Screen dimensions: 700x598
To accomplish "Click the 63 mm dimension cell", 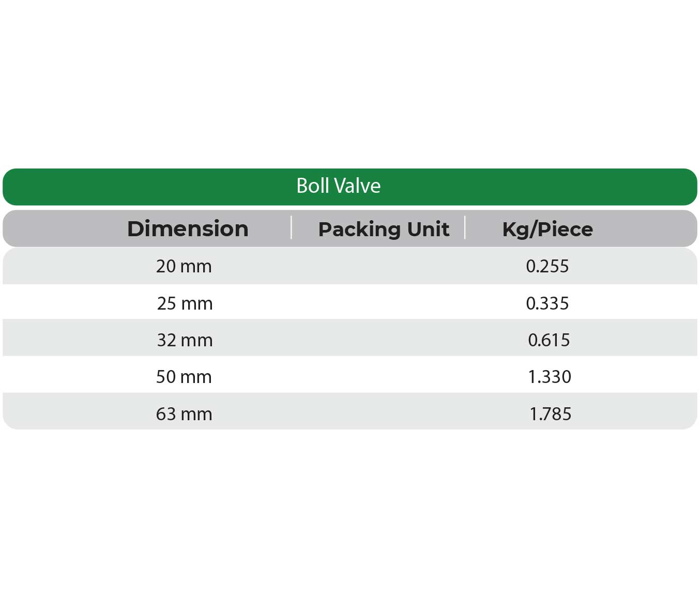I will (184, 414).
